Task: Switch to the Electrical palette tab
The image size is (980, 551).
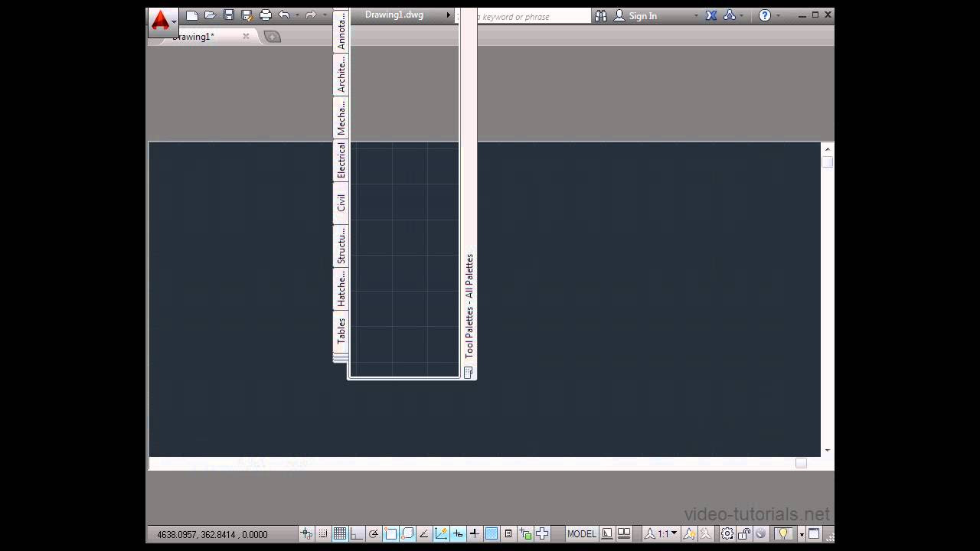Action: pyautogui.click(x=342, y=158)
